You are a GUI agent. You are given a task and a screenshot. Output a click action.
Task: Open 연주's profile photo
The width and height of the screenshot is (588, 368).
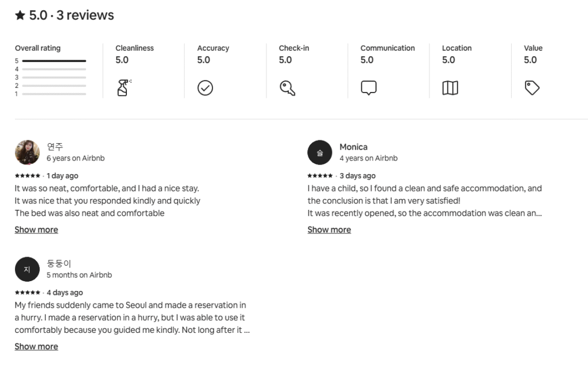pos(27,152)
